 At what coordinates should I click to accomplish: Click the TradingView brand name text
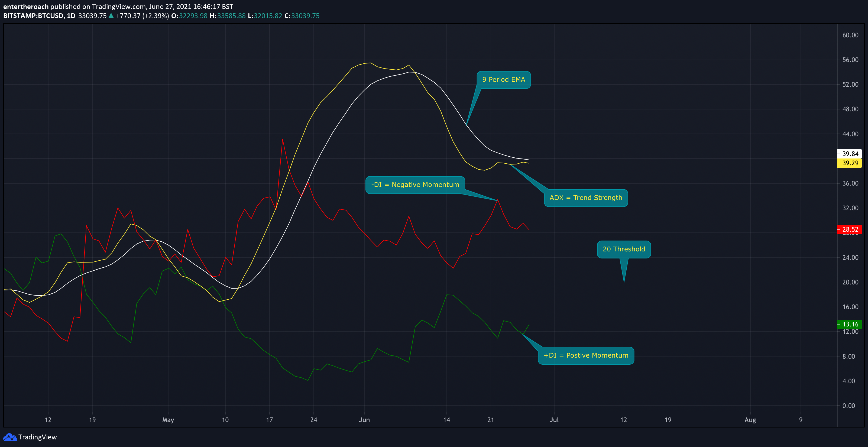click(37, 437)
